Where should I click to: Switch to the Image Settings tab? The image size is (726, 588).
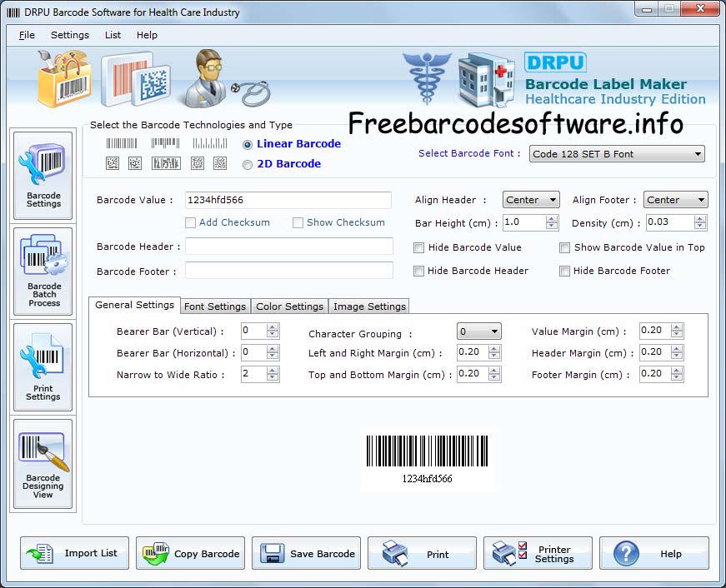369,306
